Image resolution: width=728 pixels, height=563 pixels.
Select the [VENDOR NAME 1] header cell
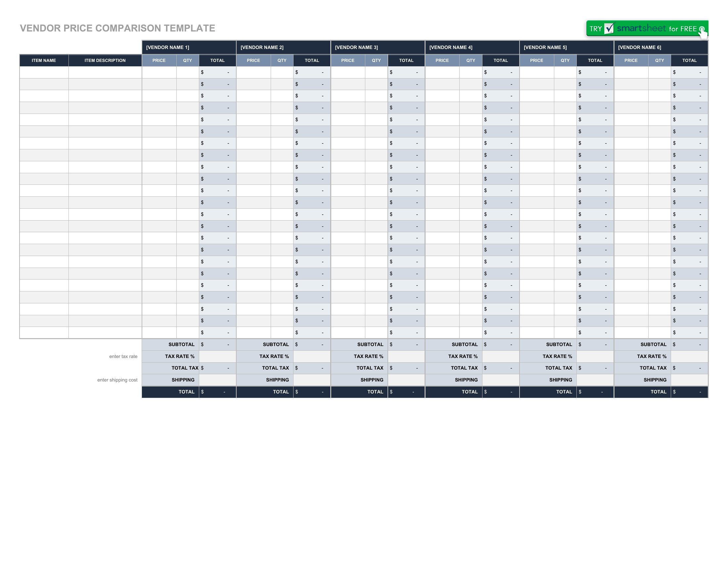[189, 47]
